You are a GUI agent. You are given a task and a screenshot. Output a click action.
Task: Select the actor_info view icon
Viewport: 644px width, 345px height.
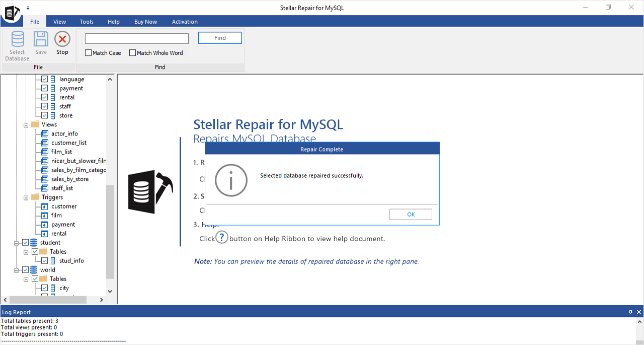click(45, 134)
